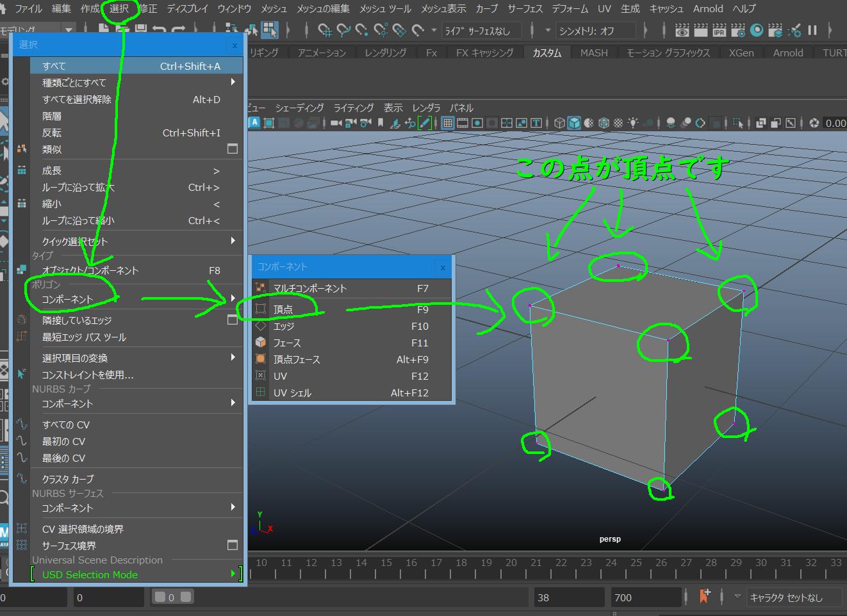Click the wireframe cube display icon
The height and width of the screenshot is (616, 847).
560,123
